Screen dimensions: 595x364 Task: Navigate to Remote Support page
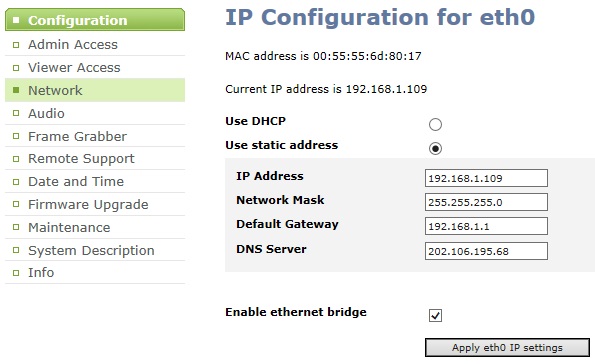click(x=95, y=158)
